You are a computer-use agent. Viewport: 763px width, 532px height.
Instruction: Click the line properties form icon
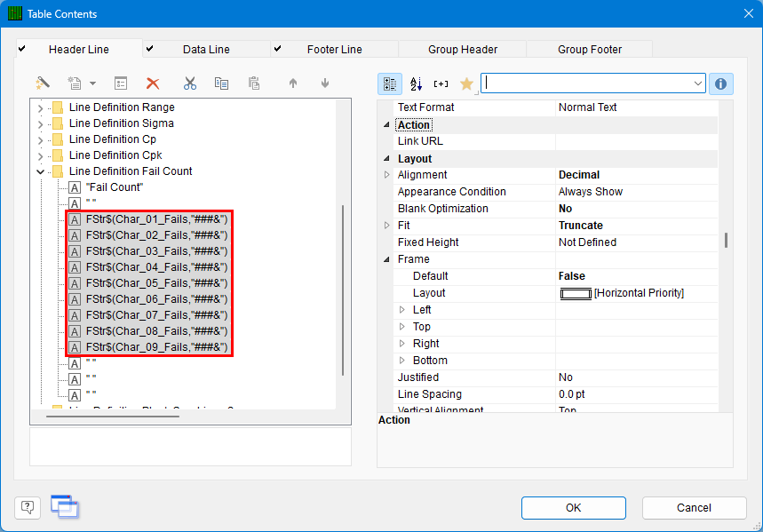tap(121, 83)
